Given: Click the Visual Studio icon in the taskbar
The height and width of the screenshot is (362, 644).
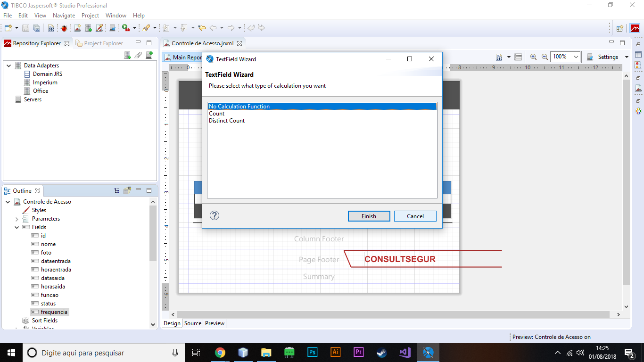Looking at the screenshot, I should [x=405, y=352].
